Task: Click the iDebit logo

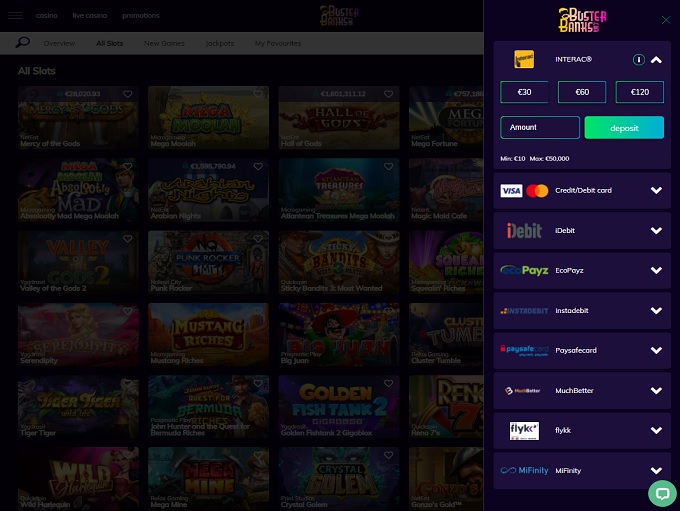Action: pos(524,230)
